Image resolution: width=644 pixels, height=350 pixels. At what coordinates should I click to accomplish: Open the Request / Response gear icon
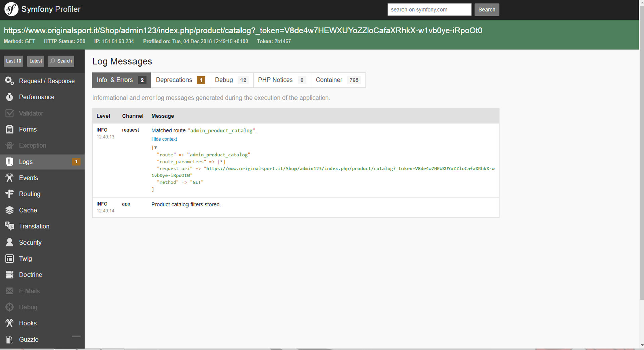point(9,81)
